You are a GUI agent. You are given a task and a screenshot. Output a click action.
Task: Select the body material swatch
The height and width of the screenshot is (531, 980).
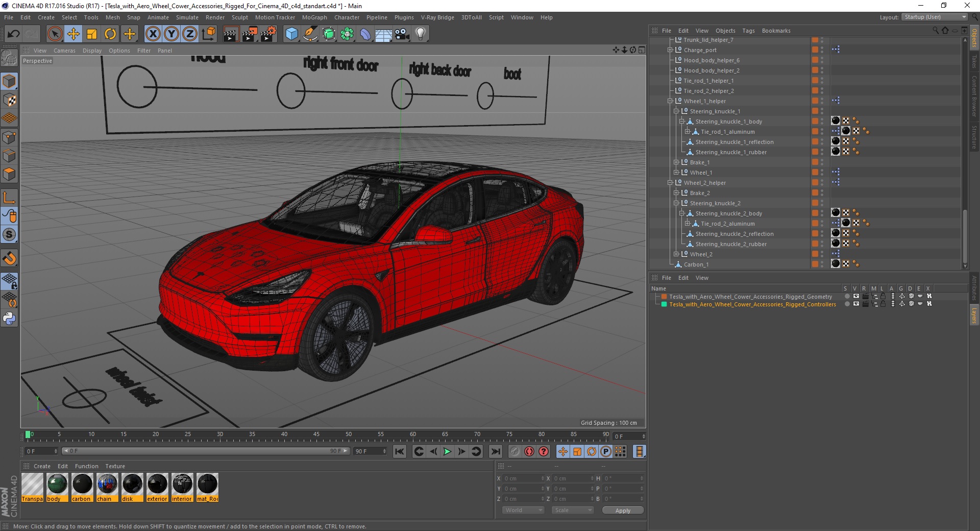(57, 488)
